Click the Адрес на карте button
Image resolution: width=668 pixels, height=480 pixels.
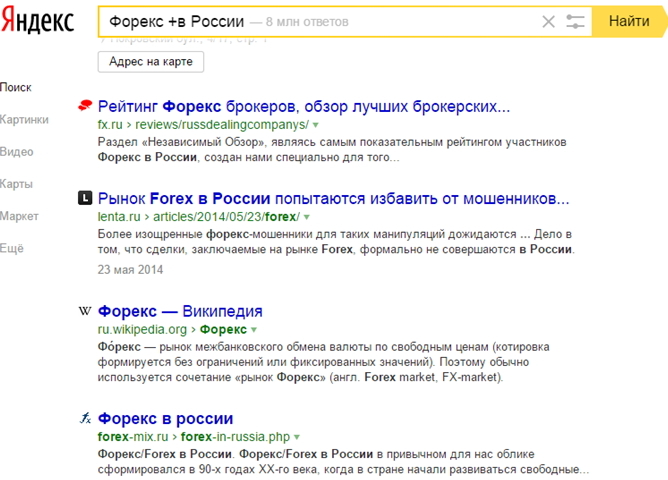151,62
